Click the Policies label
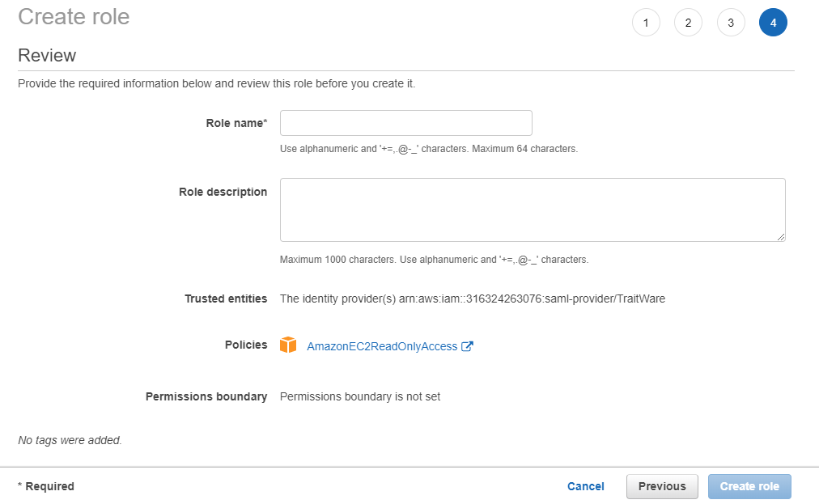Image resolution: width=819 pixels, height=504 pixels. coord(246,345)
